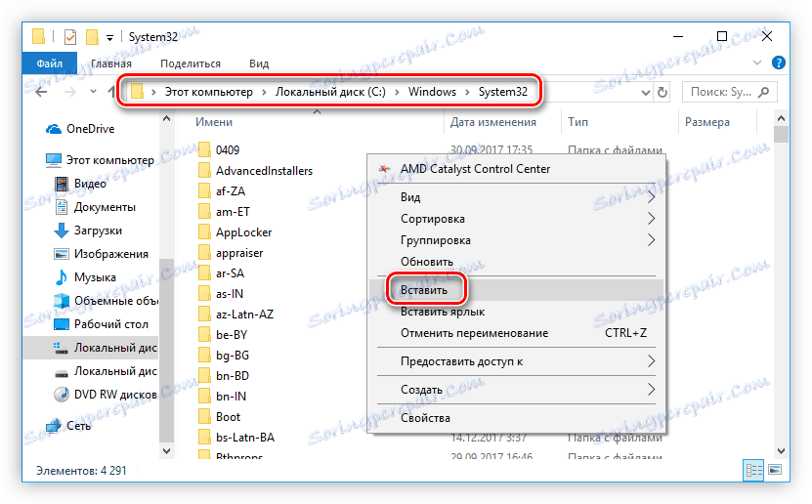Go forward with the forward arrow
The image size is (812, 504).
[x=70, y=92]
